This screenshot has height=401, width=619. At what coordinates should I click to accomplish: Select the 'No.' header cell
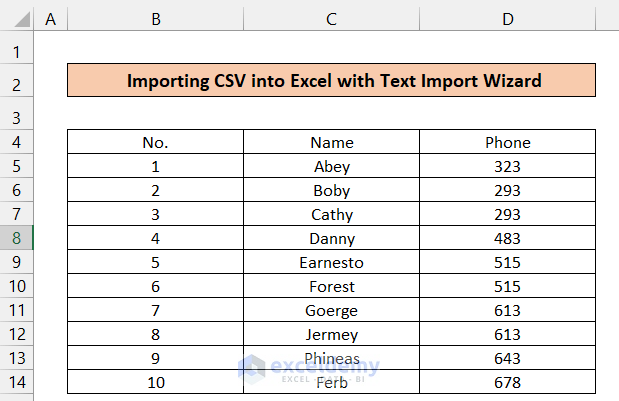[x=155, y=142]
